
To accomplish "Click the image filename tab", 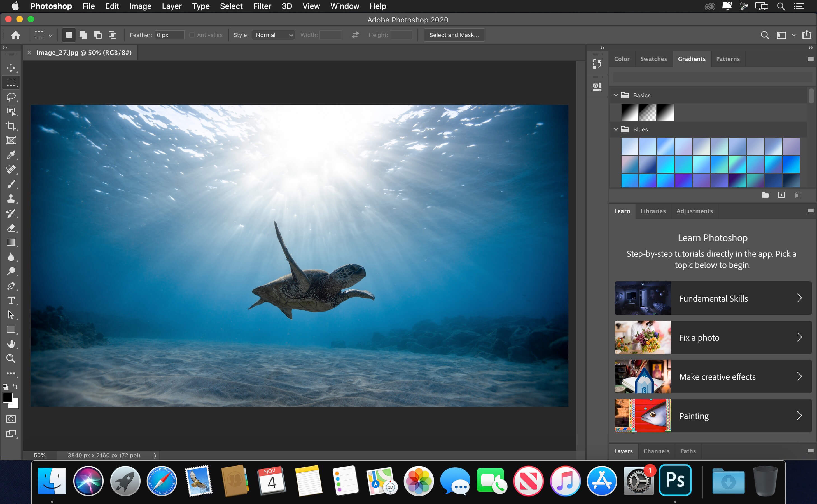I will point(85,52).
